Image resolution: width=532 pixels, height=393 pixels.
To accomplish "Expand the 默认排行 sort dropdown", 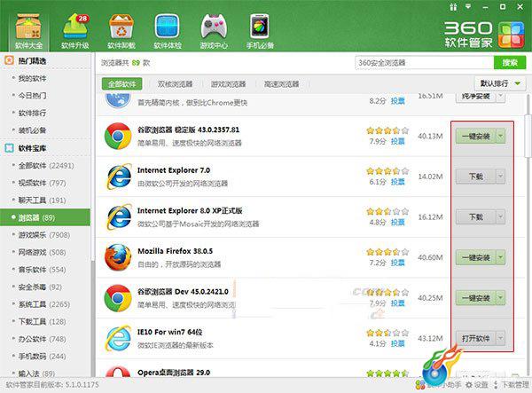I will (500, 83).
